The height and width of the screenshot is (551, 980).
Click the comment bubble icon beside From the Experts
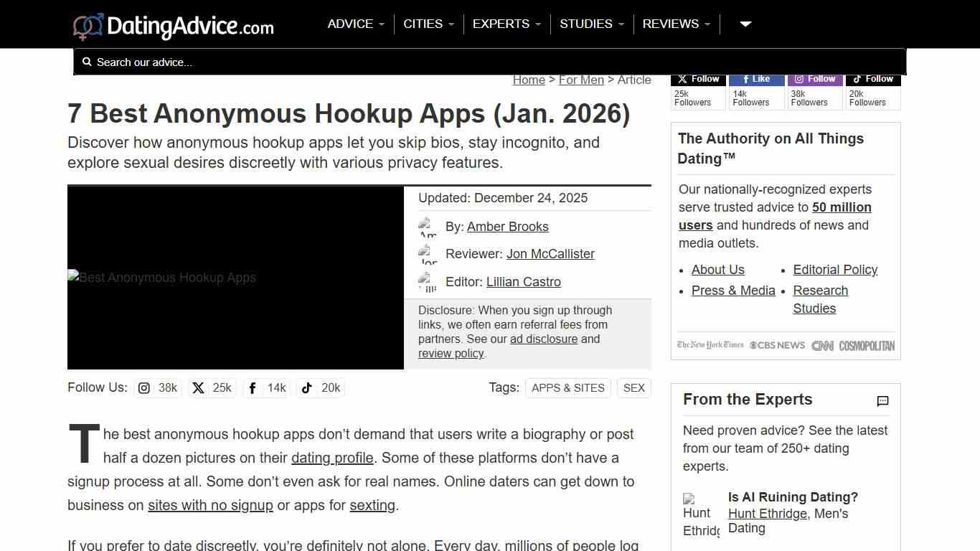(882, 401)
